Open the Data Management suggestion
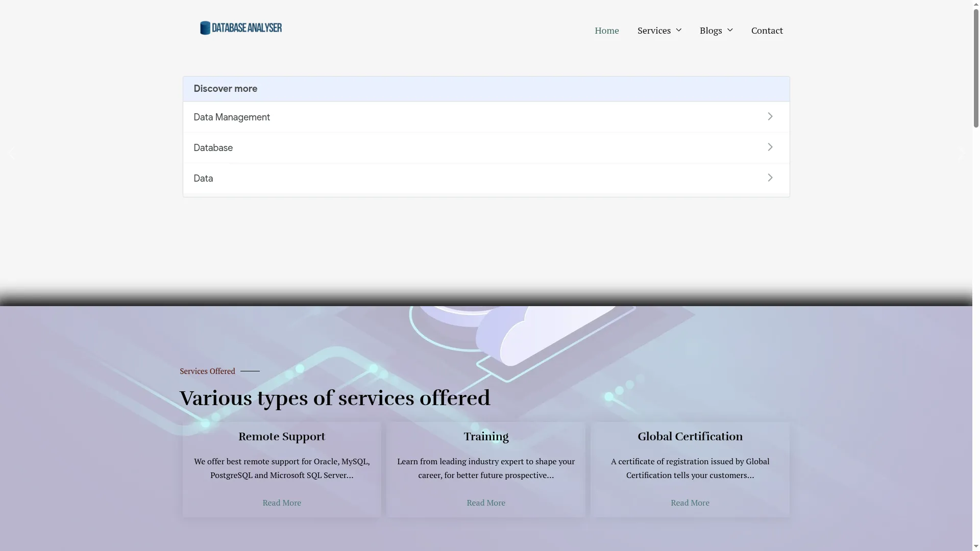Viewport: 980px width, 551px height. tap(486, 117)
